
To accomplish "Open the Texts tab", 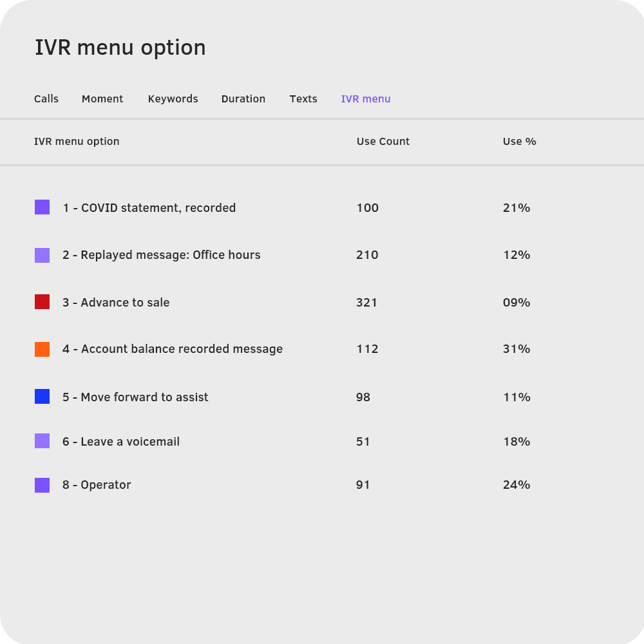I will 303,99.
